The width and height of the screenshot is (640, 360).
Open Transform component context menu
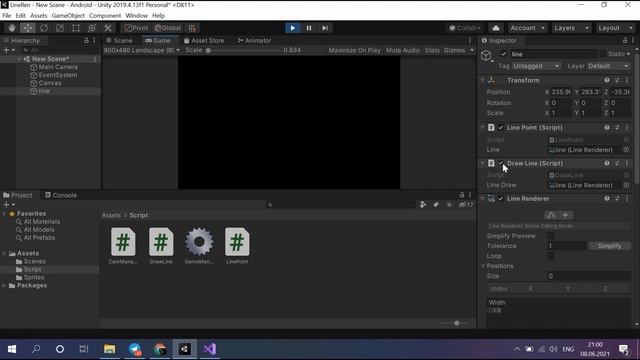point(627,80)
